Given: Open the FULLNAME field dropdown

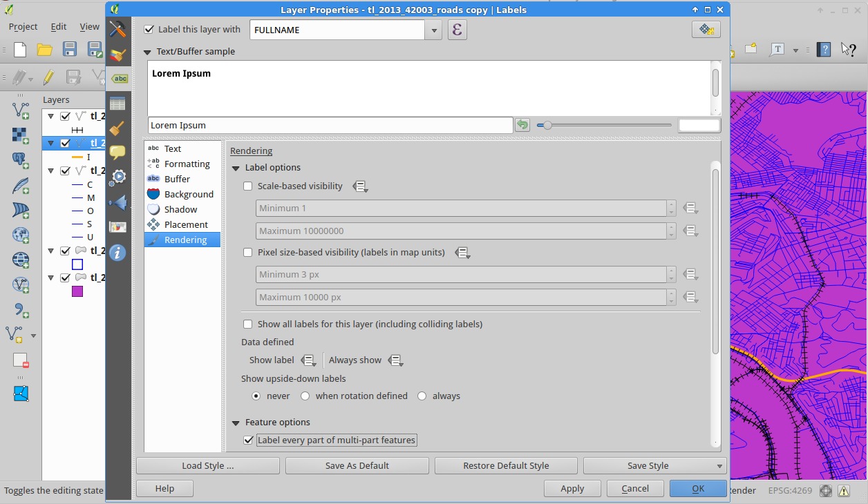Looking at the screenshot, I should 434,30.
